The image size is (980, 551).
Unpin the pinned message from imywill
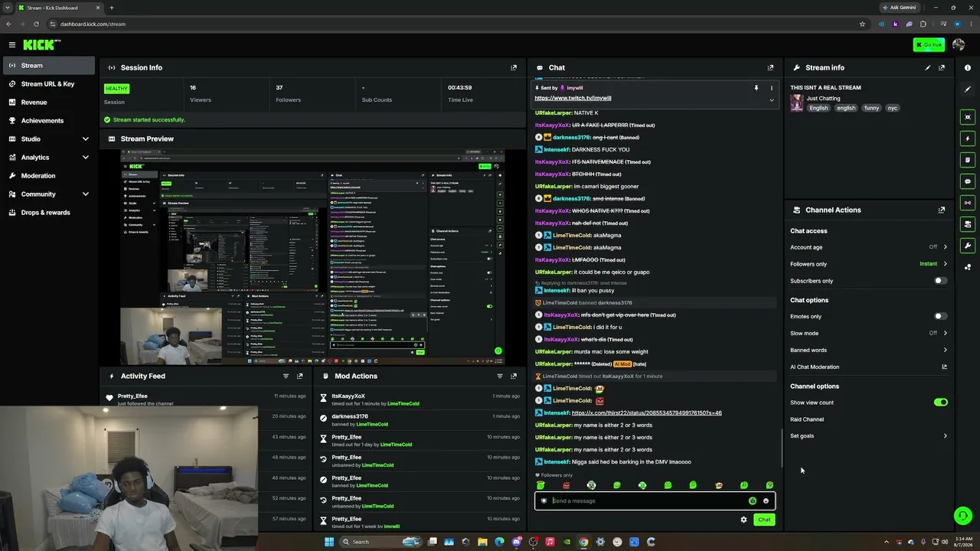coord(756,88)
